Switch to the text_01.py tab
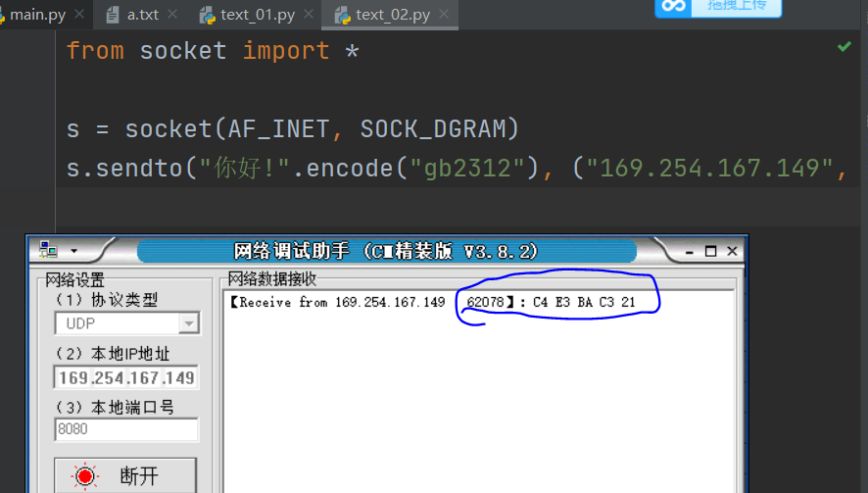 tap(258, 15)
